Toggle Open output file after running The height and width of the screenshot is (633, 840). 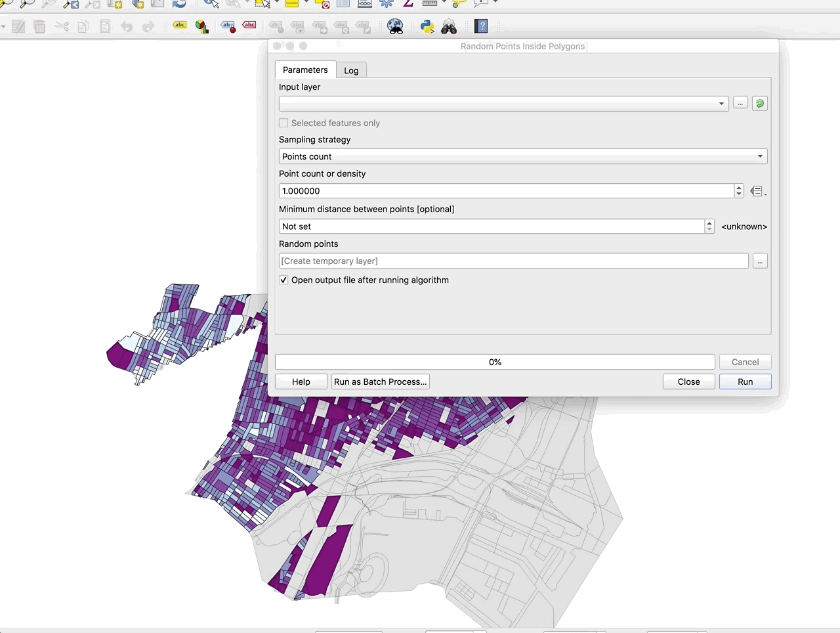coord(283,280)
